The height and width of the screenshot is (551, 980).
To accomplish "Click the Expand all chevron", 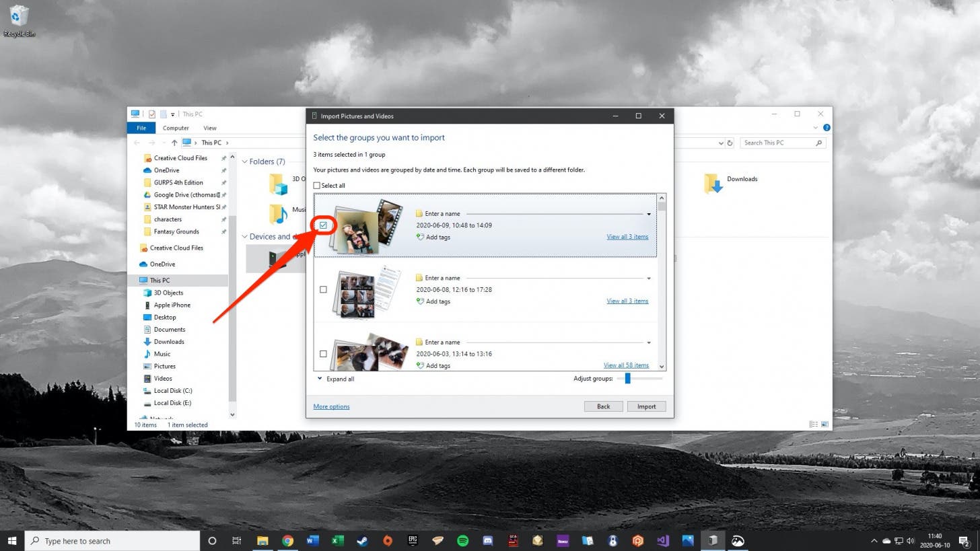I will pos(320,379).
